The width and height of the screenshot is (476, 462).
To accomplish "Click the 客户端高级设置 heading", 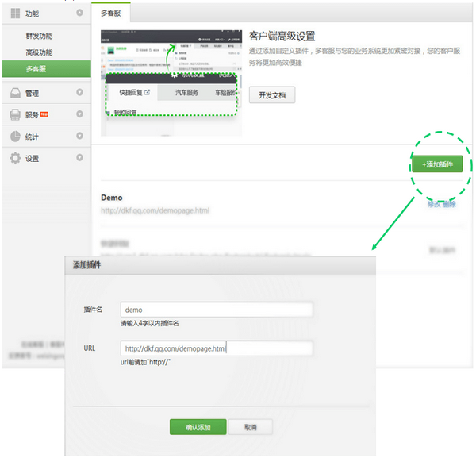I will tap(282, 37).
